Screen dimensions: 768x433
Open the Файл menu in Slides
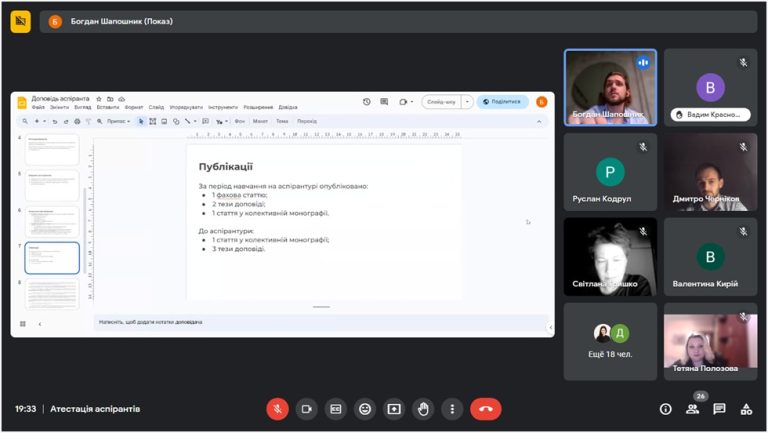pyautogui.click(x=38, y=107)
